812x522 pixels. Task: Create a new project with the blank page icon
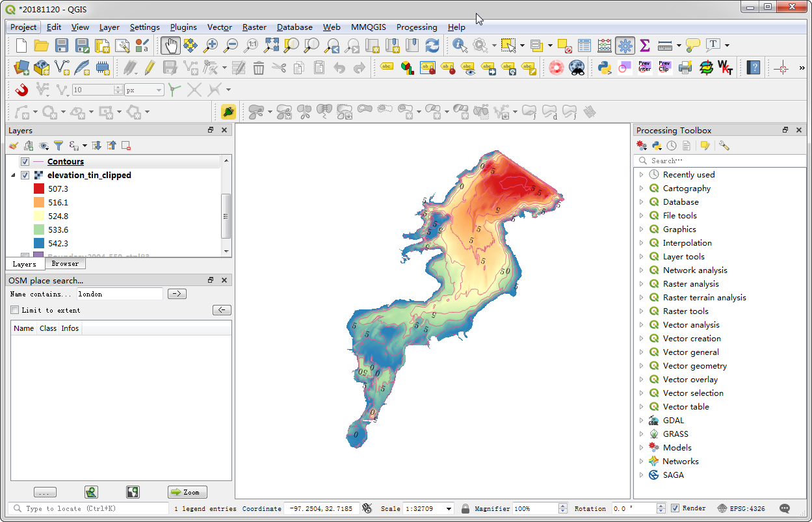(x=21, y=45)
